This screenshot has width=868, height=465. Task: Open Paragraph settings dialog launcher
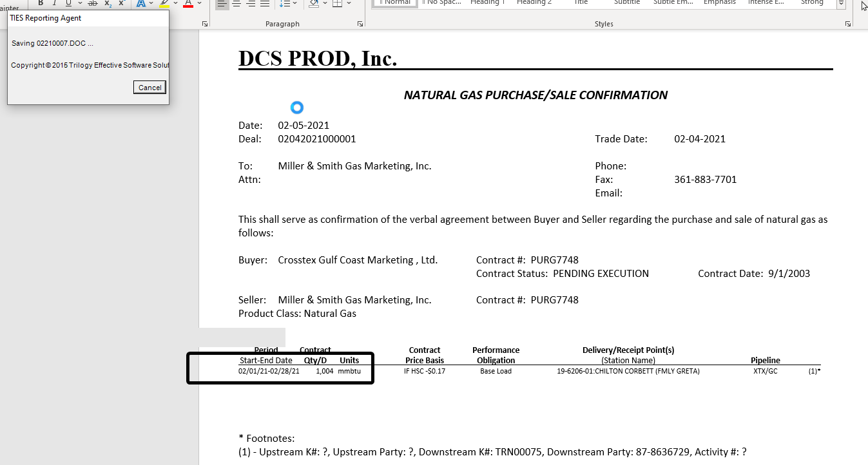(360, 24)
